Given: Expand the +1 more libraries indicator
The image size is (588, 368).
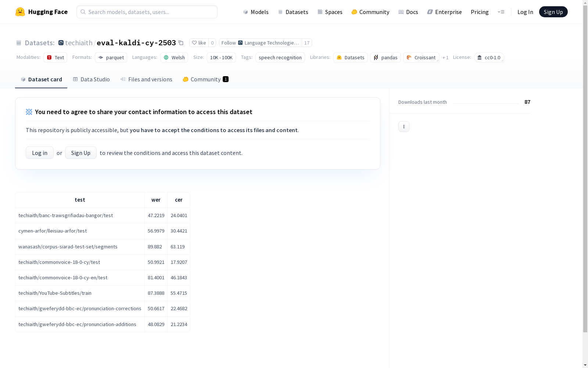Looking at the screenshot, I should (445, 57).
